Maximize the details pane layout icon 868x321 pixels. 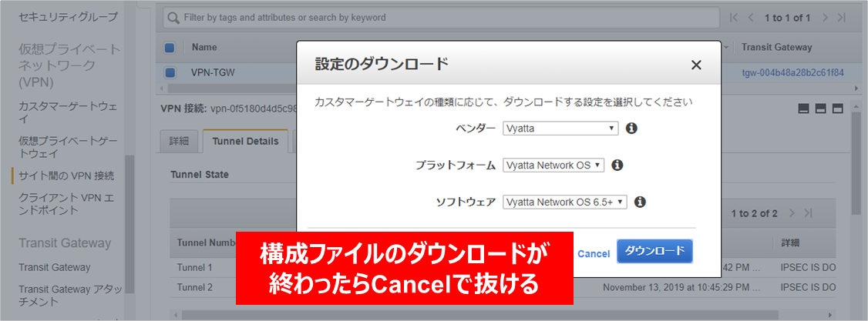[x=838, y=109]
